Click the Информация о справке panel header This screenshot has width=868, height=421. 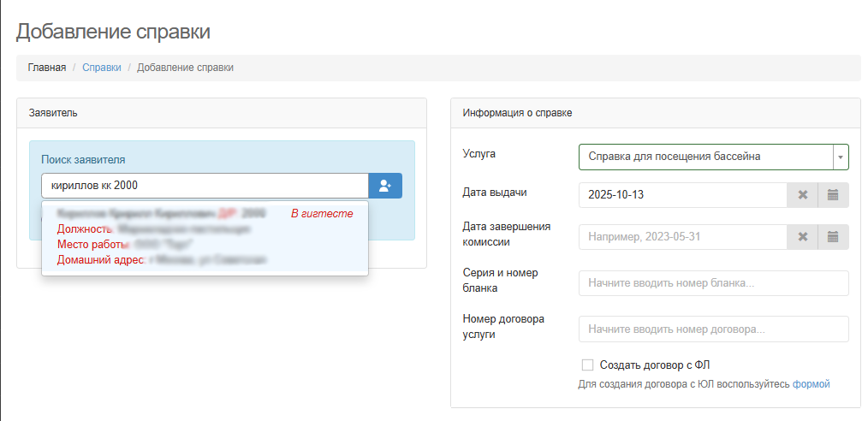coord(656,114)
